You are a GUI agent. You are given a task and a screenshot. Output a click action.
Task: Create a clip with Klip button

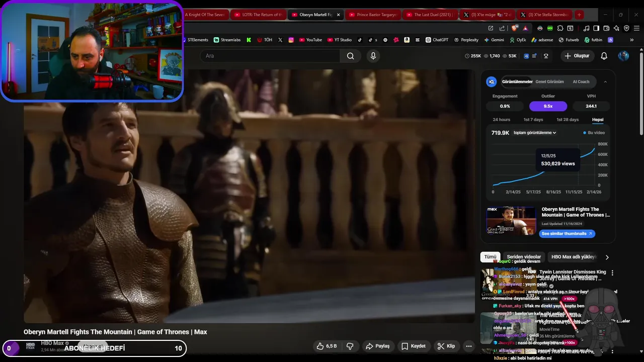[446, 346]
